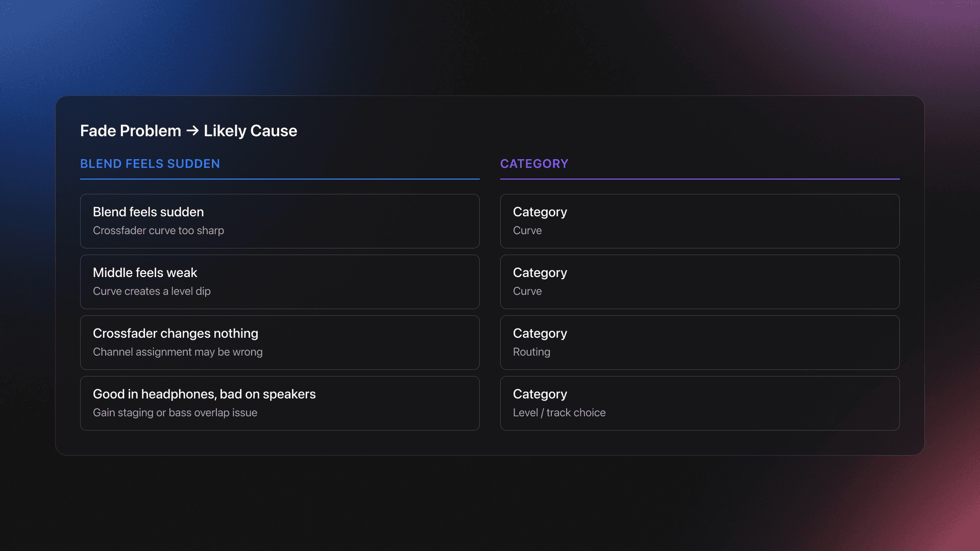Click the blue underline beneath 'BLEND FEELS SUDDEN'
Viewport: 980px width, 551px height.
coord(280,179)
